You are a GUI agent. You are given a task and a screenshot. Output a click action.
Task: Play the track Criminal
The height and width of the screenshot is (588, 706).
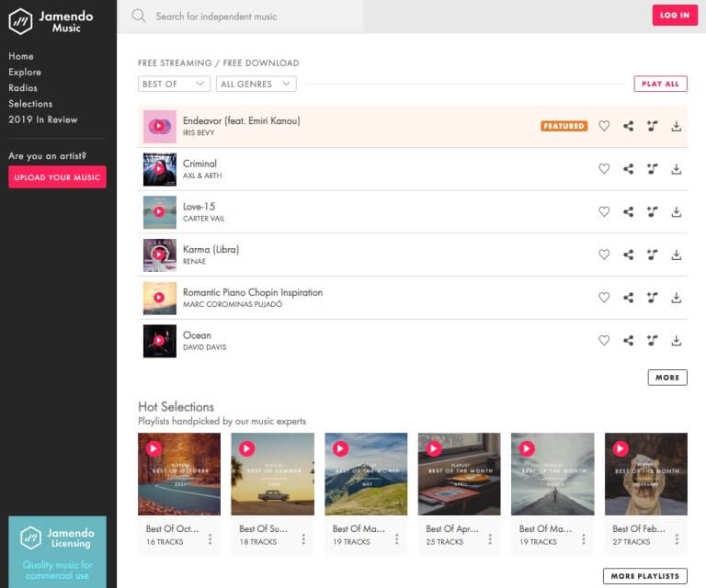(159, 169)
